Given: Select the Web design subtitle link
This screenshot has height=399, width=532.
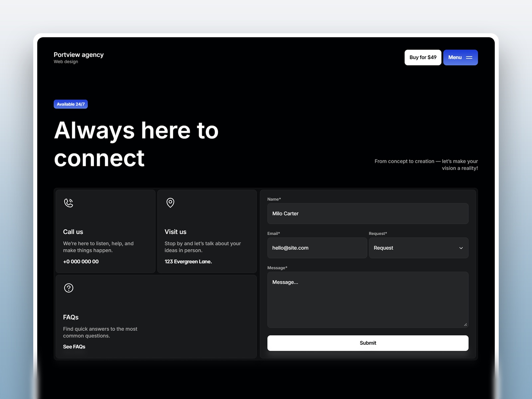Looking at the screenshot, I should 66,62.
